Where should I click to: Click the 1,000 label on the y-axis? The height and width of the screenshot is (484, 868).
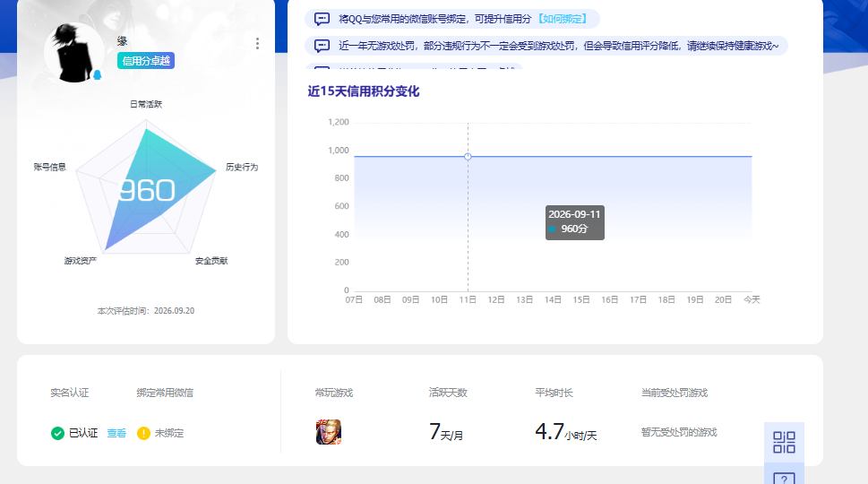click(339, 150)
